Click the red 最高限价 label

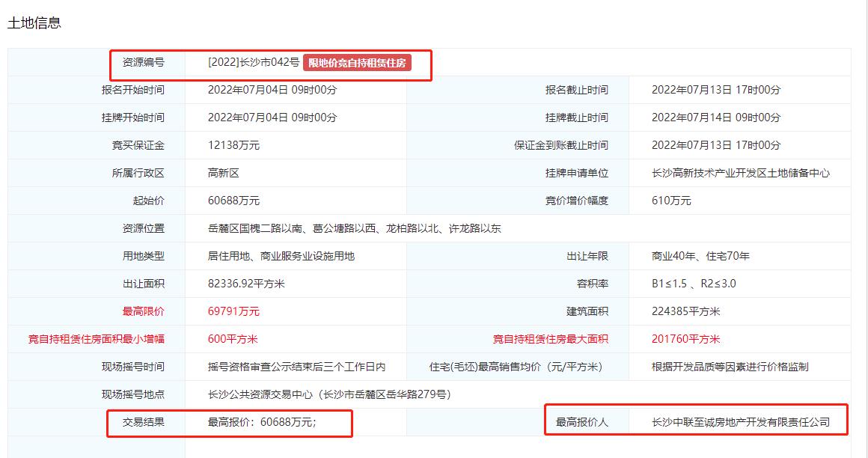click(x=144, y=311)
